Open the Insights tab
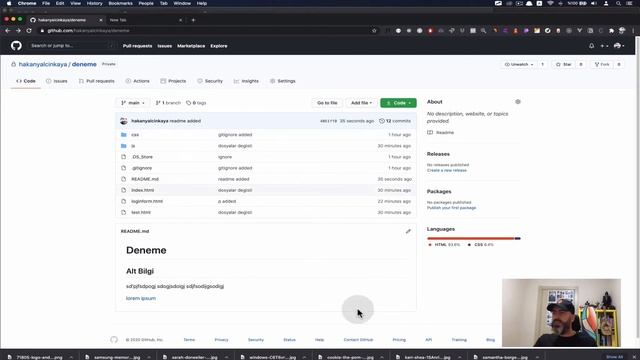 click(246, 81)
